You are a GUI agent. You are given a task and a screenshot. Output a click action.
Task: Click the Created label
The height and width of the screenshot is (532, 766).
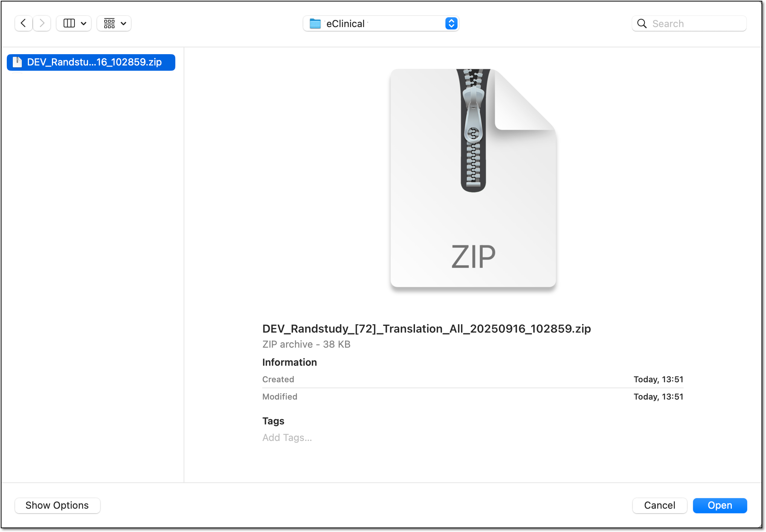(x=278, y=379)
